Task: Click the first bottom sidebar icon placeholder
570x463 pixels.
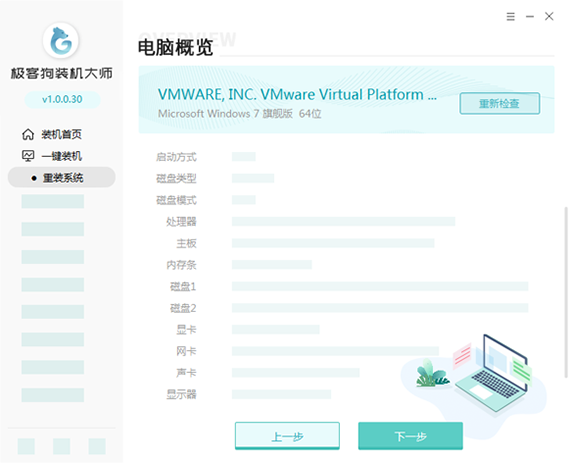Action: [x=26, y=446]
